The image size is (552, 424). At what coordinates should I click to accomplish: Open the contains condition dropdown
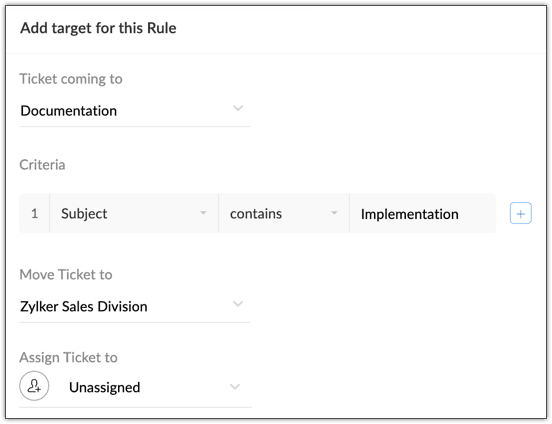(x=284, y=213)
